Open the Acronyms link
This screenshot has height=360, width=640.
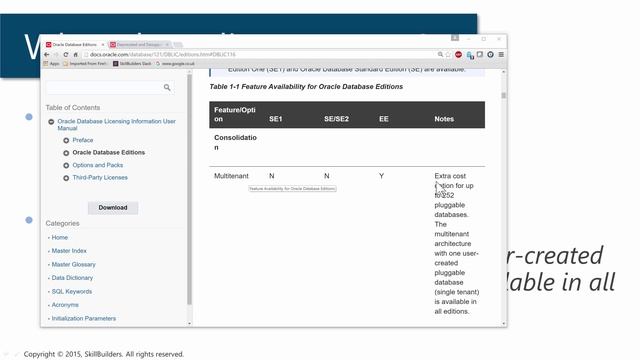(x=65, y=305)
